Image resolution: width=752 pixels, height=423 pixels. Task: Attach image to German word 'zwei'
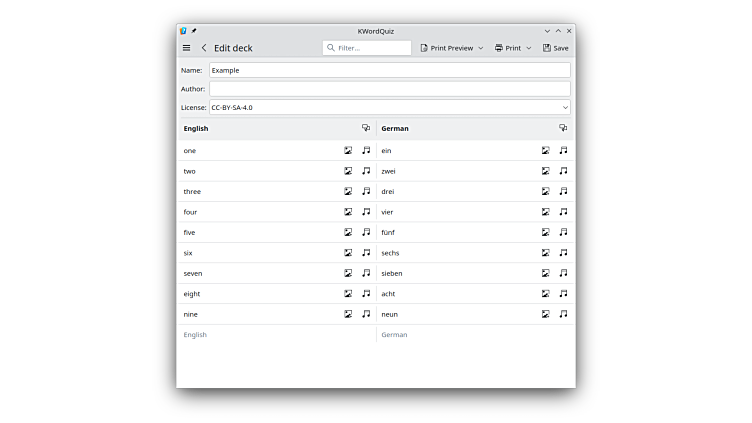click(546, 171)
